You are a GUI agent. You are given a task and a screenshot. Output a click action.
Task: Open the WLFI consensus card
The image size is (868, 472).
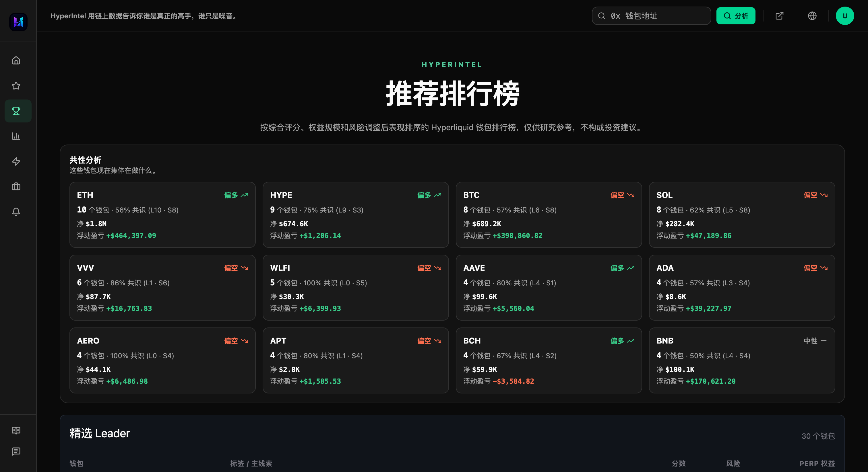pyautogui.click(x=355, y=288)
